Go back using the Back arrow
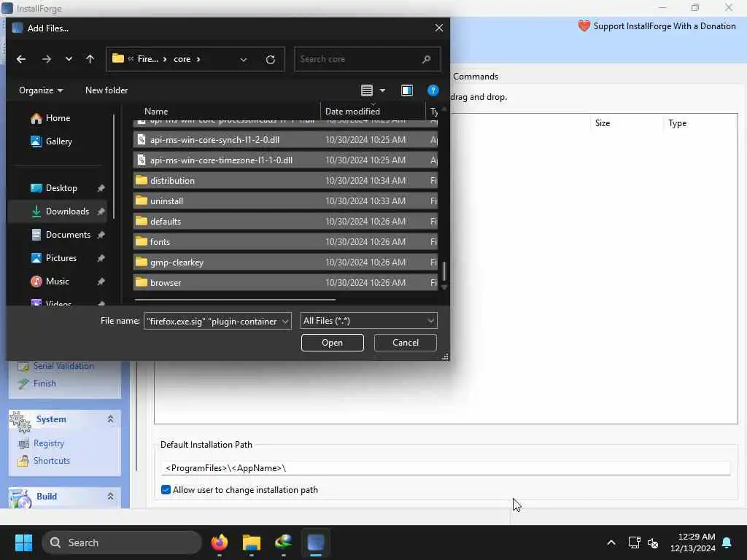 tap(21, 59)
